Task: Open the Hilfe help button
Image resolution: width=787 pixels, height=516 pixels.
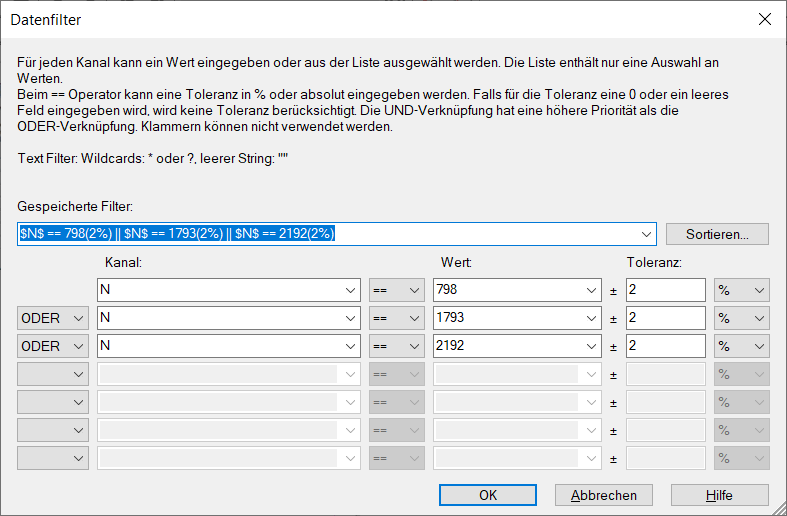Action: (x=719, y=495)
